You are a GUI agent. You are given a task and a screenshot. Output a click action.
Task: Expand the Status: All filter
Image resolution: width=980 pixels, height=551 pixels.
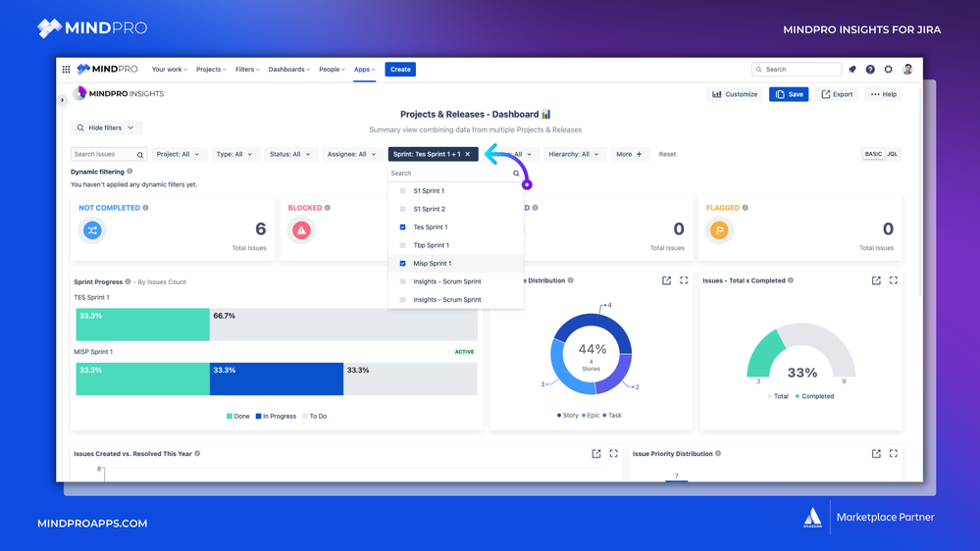[289, 154]
